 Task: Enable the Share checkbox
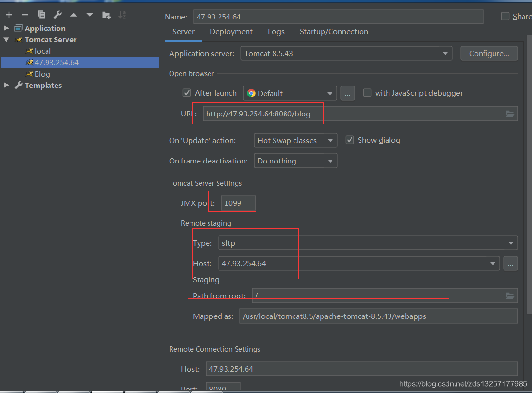point(505,16)
